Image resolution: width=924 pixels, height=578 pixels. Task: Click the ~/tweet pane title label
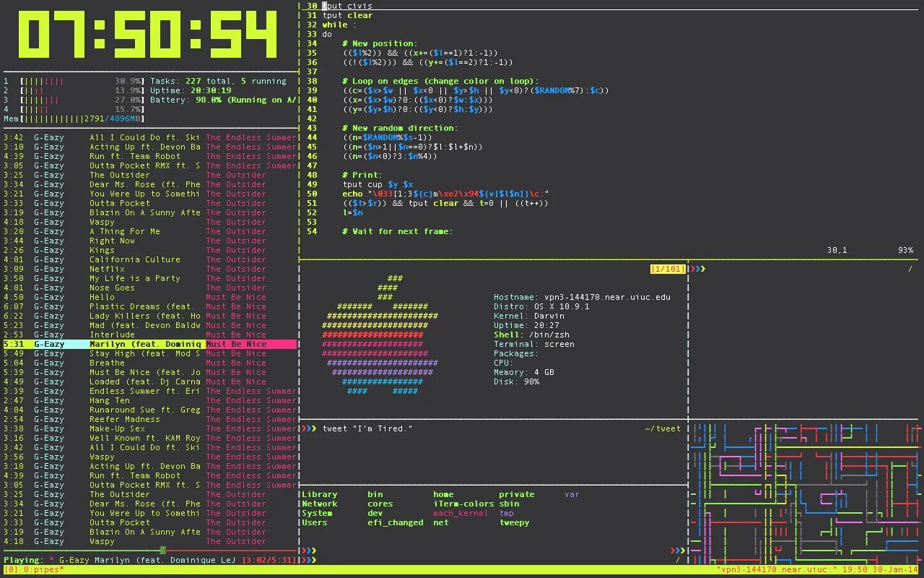(x=662, y=428)
